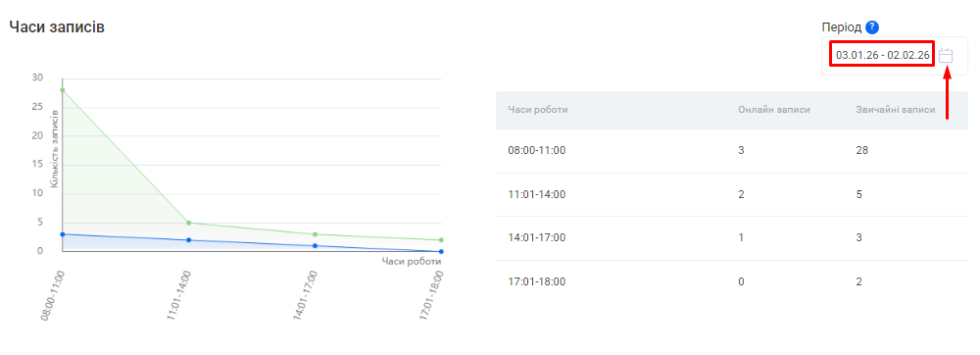This screenshot has height=355, width=980.
Task: Click regular count 28 in 08:00-11:00 row
Action: point(861,151)
